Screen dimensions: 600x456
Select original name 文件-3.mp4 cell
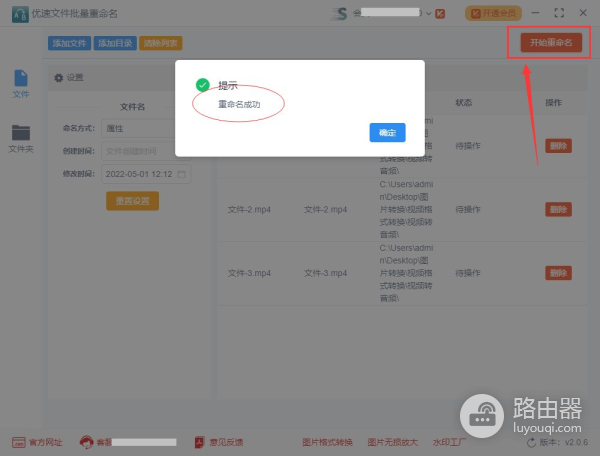[249, 273]
